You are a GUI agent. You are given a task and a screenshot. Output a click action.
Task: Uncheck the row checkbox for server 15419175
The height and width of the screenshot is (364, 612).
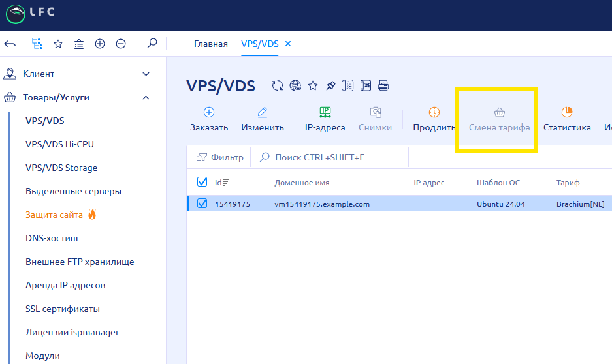202,204
